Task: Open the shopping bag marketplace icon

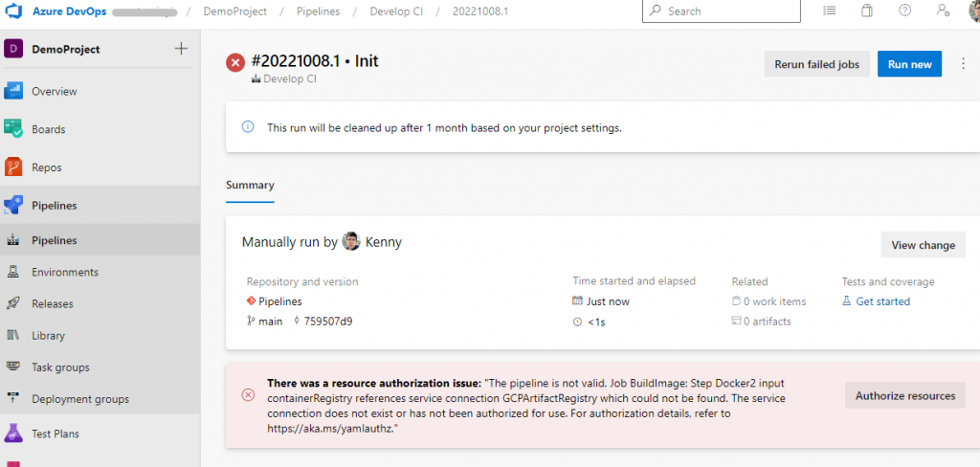Action: (x=866, y=11)
